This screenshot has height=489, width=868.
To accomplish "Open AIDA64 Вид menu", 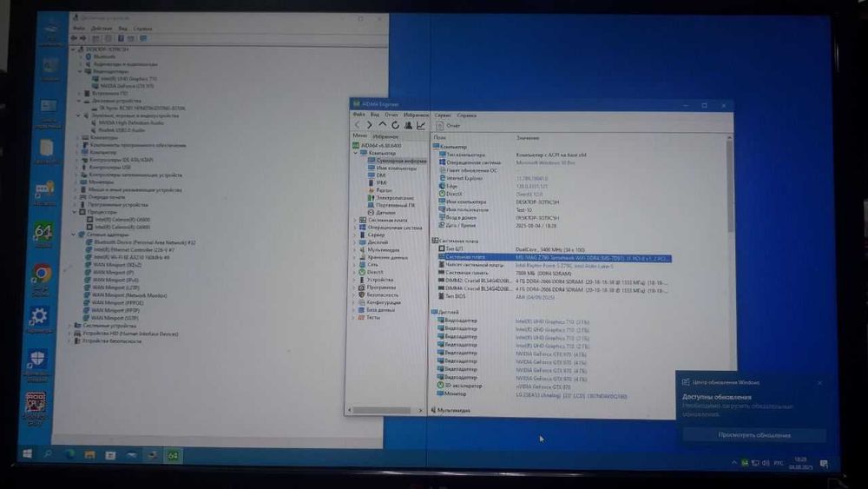I will click(375, 115).
